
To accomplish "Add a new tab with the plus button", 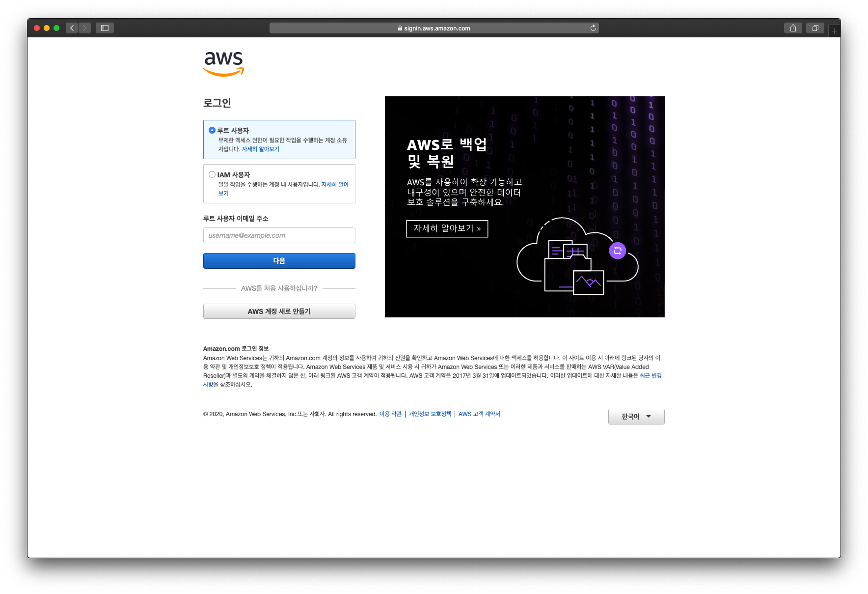I will pyautogui.click(x=834, y=31).
